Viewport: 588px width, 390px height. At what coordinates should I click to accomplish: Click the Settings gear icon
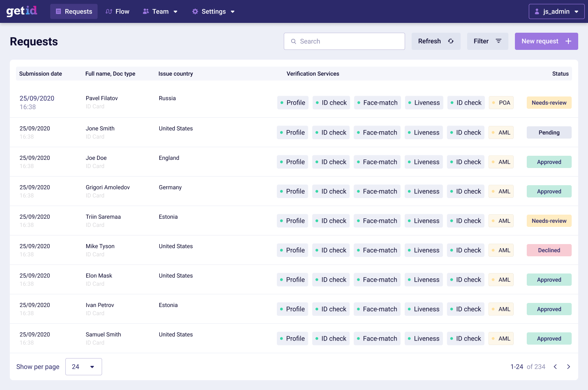(x=194, y=11)
